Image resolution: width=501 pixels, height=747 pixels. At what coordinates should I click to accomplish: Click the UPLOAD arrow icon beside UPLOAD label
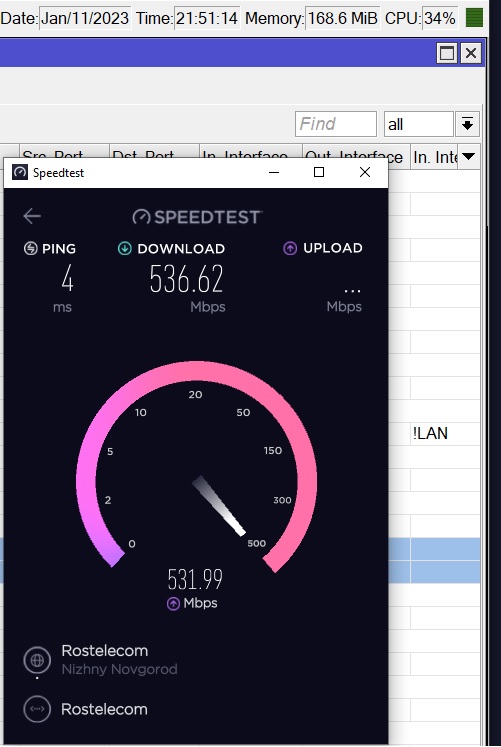tap(290, 248)
